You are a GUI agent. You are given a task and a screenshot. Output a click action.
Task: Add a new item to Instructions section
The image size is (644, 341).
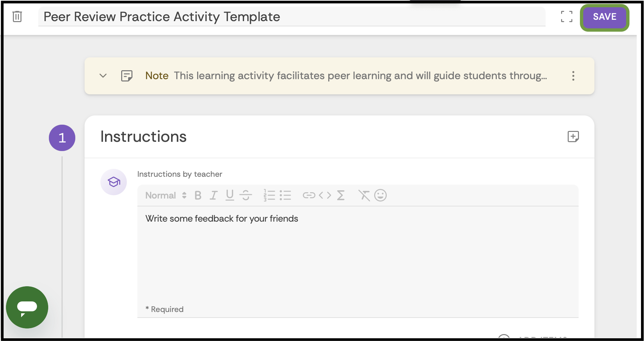point(574,137)
